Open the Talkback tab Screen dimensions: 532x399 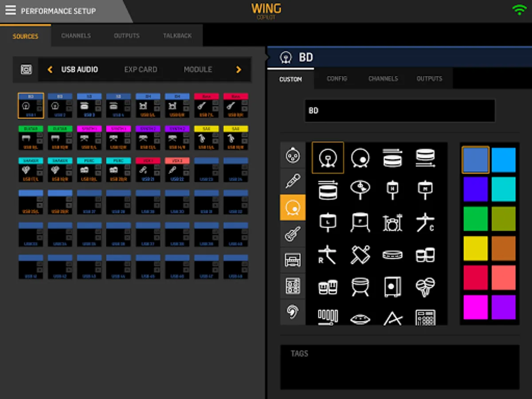pyautogui.click(x=177, y=35)
